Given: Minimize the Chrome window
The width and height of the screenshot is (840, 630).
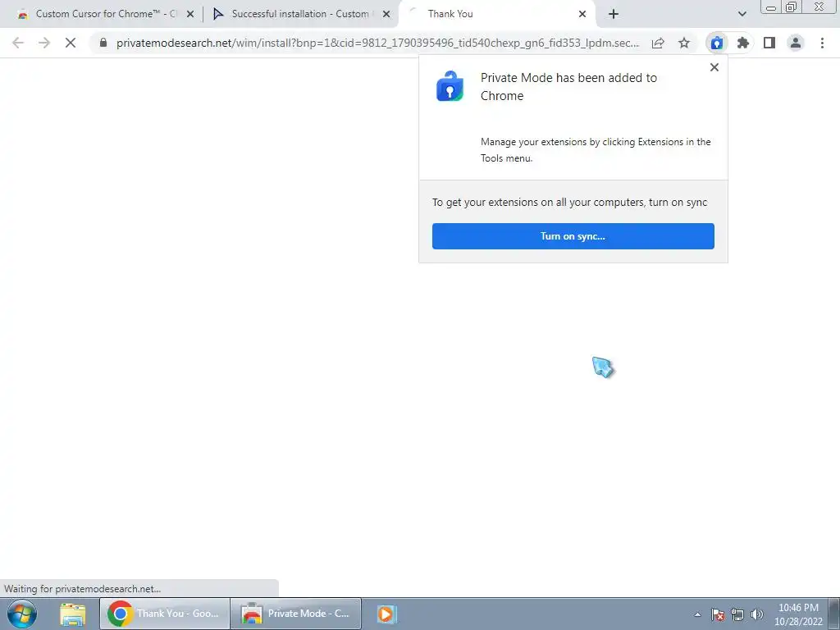Looking at the screenshot, I should (771, 7).
